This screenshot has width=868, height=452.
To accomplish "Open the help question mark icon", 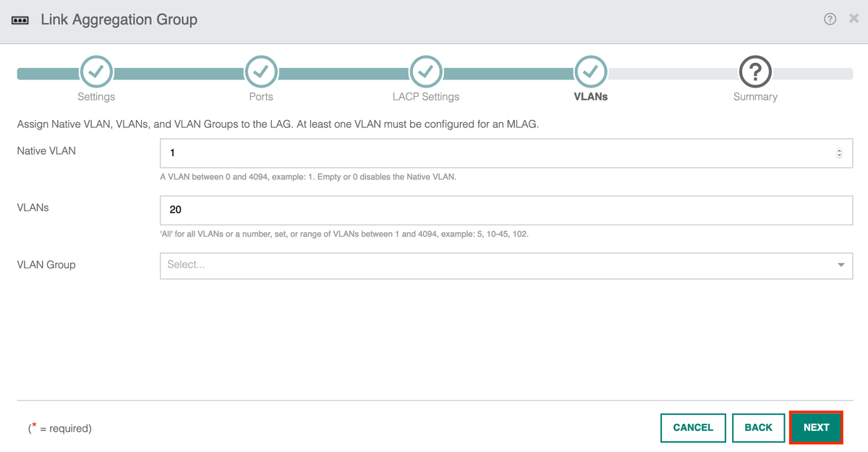I will pyautogui.click(x=829, y=18).
